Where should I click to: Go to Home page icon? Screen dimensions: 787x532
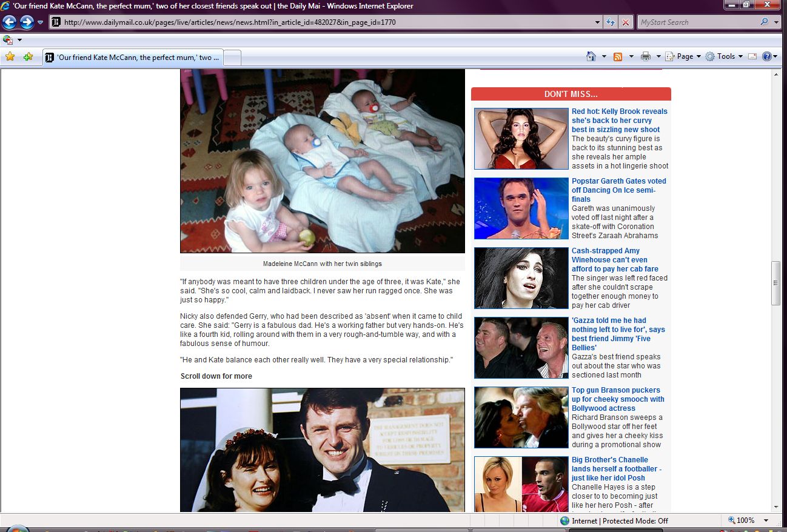click(x=591, y=56)
